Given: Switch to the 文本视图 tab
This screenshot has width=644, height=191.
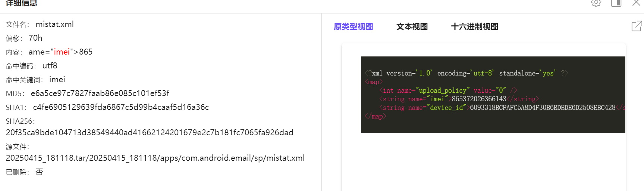Looking at the screenshot, I should coord(412,27).
